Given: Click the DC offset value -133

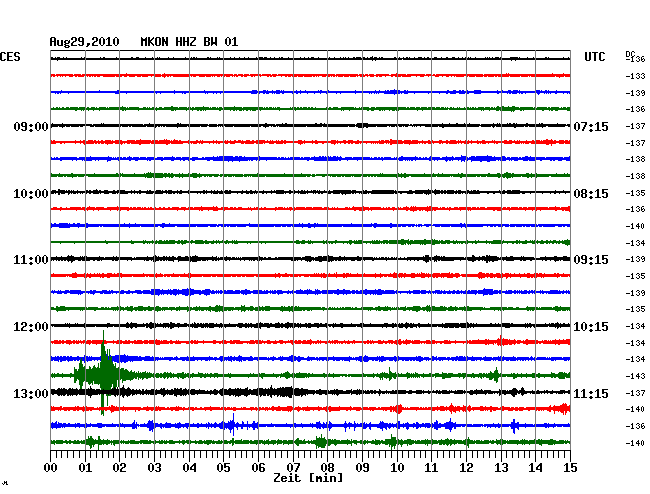Looking at the screenshot, I should tap(635, 76).
